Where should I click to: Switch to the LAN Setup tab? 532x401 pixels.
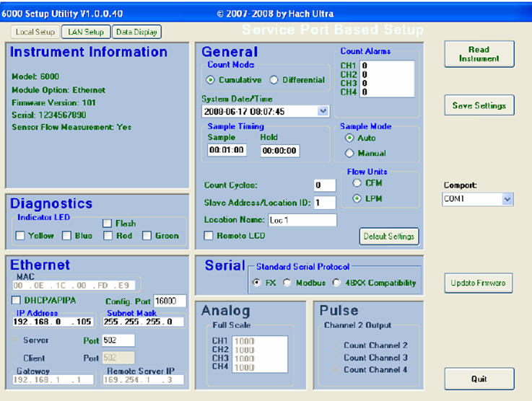[86, 32]
